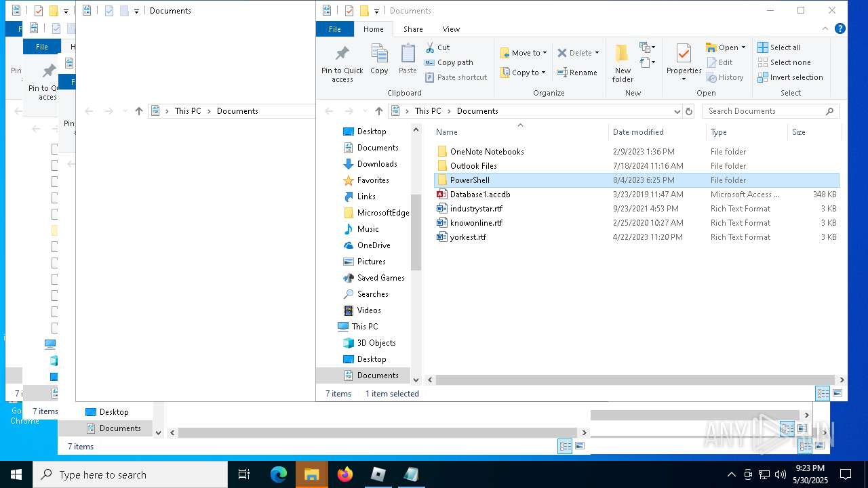Click 'This PC' in the address breadcrumb
Screen dimensions: 868x488
click(x=428, y=111)
